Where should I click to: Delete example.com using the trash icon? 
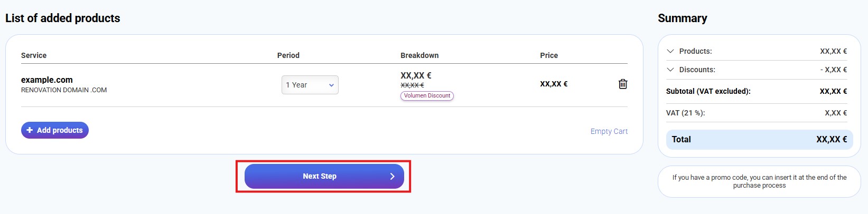(x=623, y=84)
